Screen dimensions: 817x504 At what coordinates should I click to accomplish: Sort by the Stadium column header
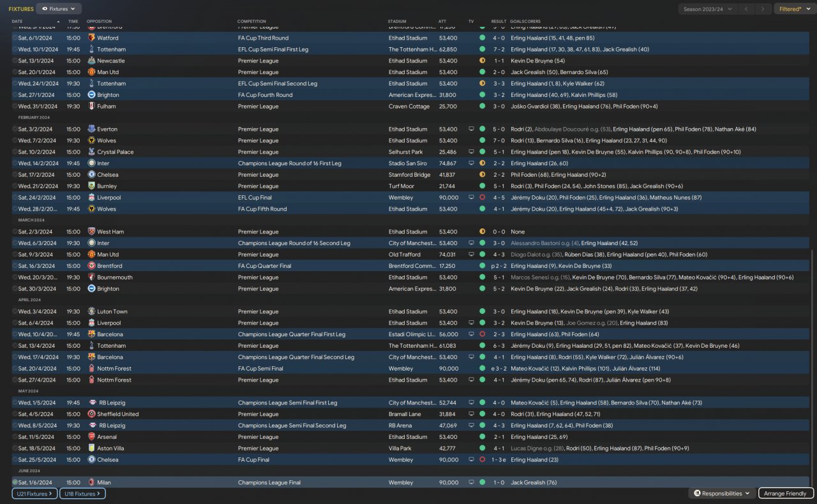pos(397,22)
